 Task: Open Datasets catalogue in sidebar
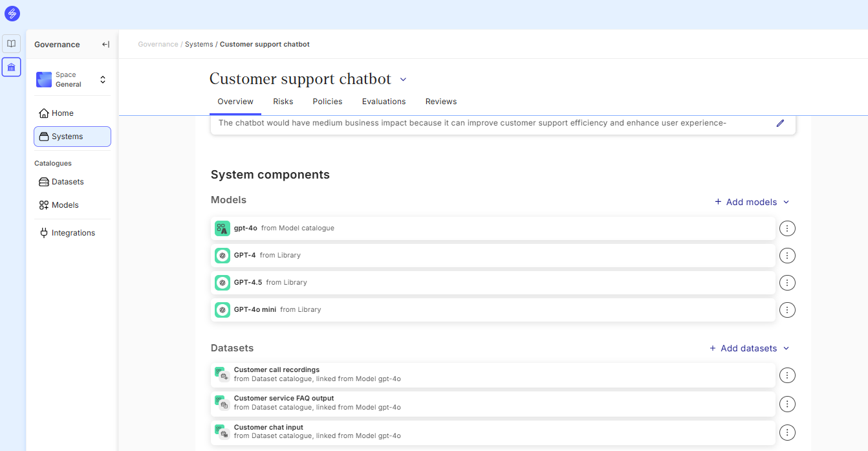click(67, 182)
